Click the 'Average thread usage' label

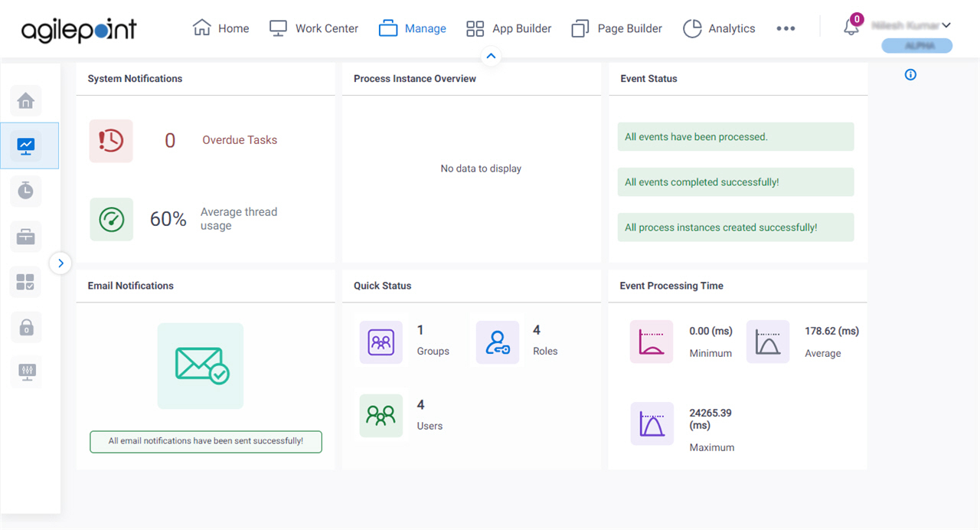pyautogui.click(x=239, y=219)
